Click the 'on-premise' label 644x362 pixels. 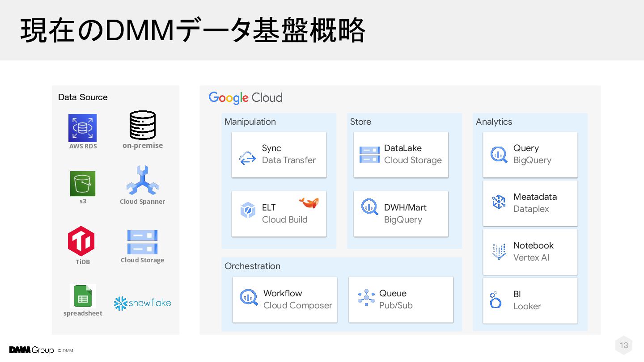pos(143,145)
